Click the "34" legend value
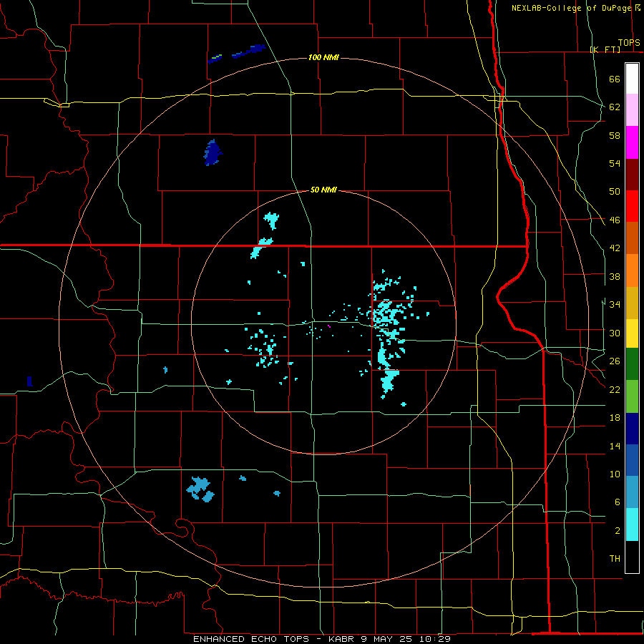 coord(615,305)
